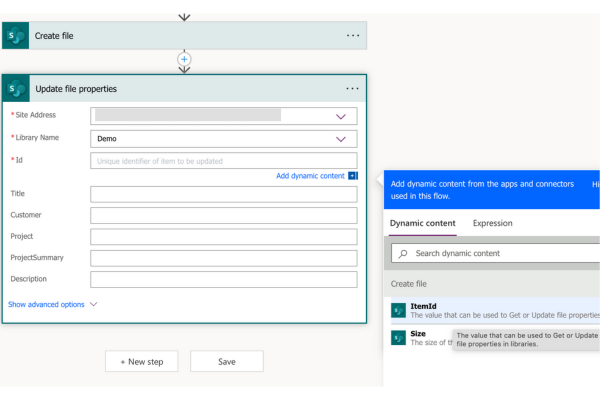Click into the Title field

point(223,194)
